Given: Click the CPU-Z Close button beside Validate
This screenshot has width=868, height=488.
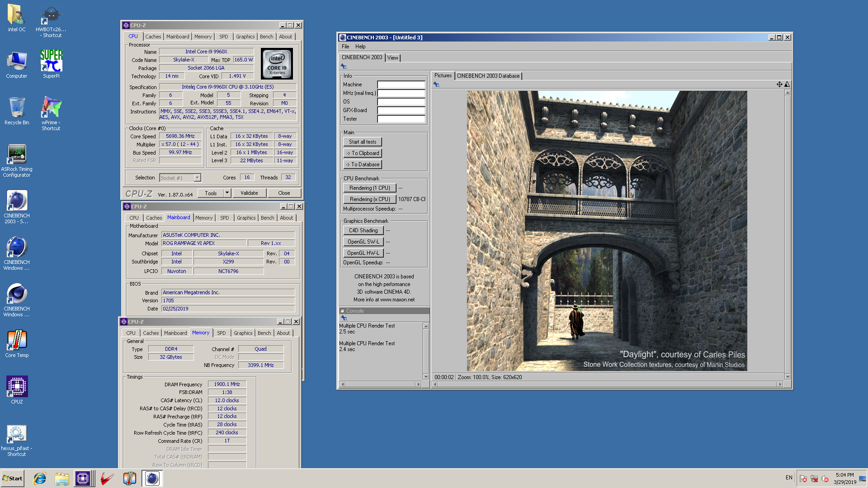Looking at the screenshot, I should click(x=284, y=193).
